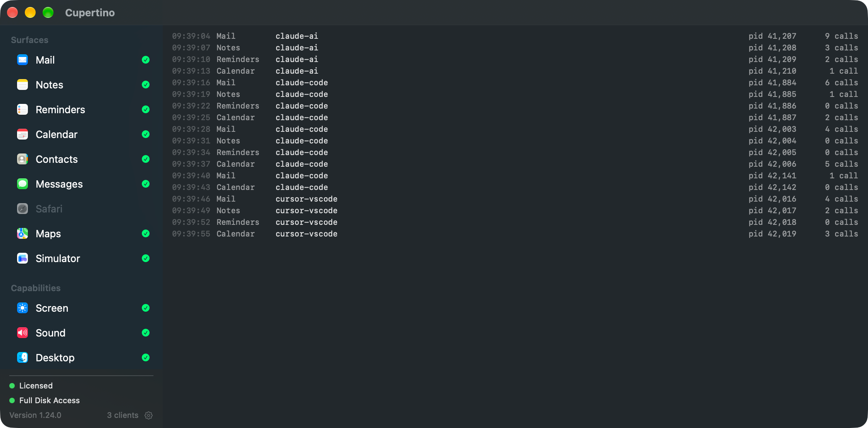This screenshot has height=428, width=868.
Task: Select the 09:39:22 log timestamp
Action: (191, 106)
